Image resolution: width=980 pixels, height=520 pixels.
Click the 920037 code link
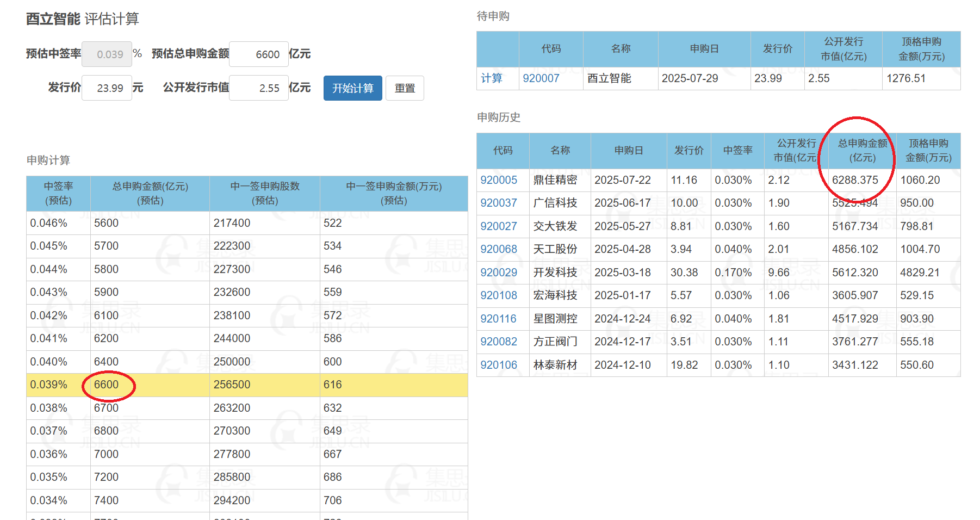click(x=499, y=203)
